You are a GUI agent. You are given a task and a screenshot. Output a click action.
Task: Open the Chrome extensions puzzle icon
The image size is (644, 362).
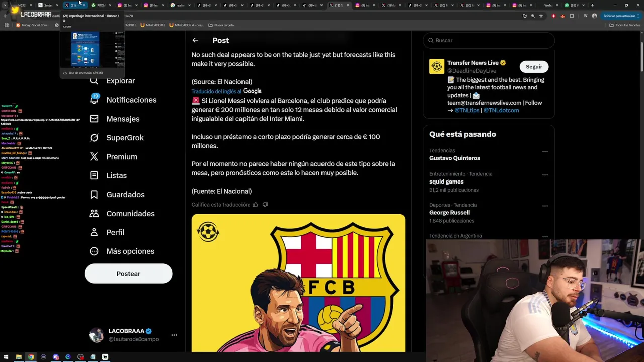[572, 16]
